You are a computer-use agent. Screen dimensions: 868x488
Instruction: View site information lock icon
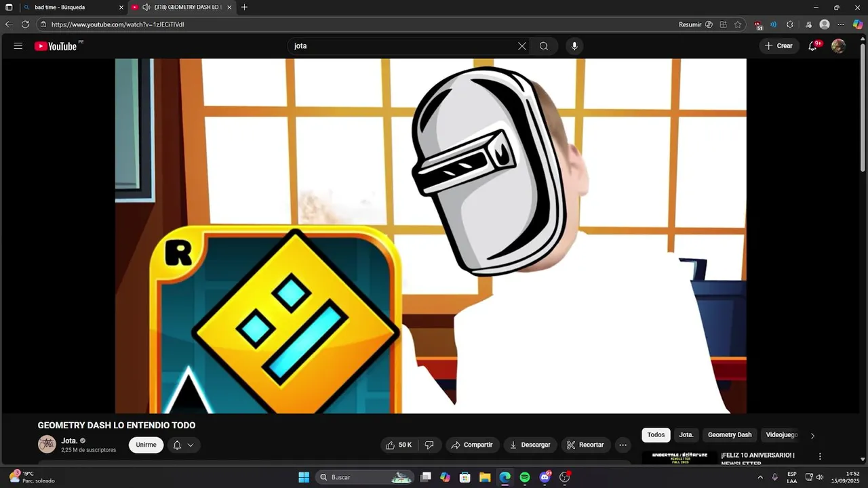(x=43, y=24)
